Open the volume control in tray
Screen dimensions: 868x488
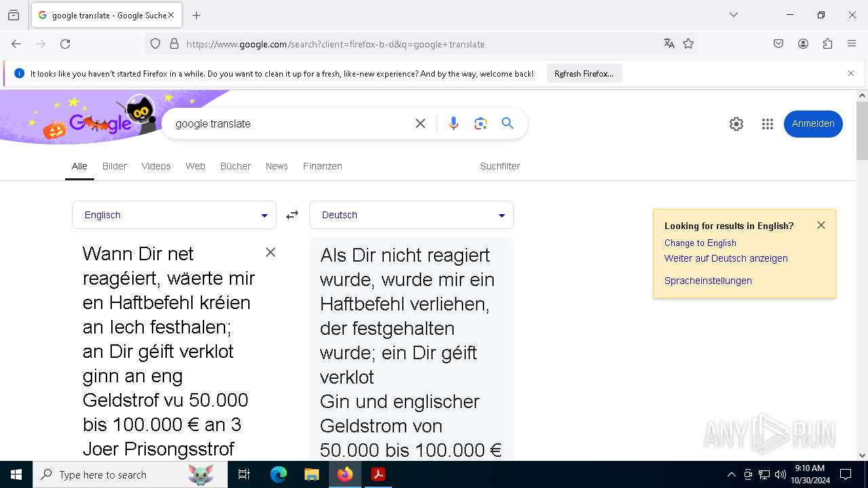click(781, 474)
